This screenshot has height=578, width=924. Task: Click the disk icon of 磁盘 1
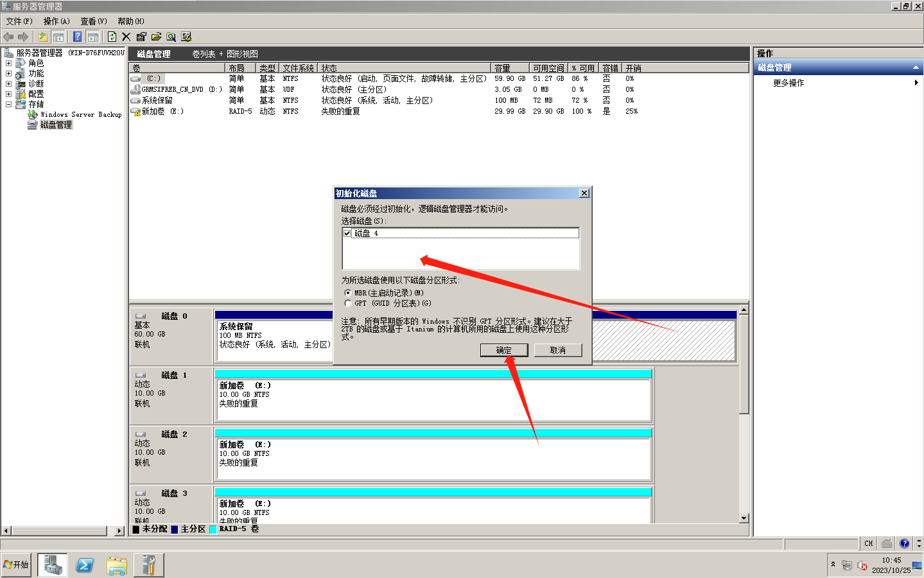[x=141, y=375]
